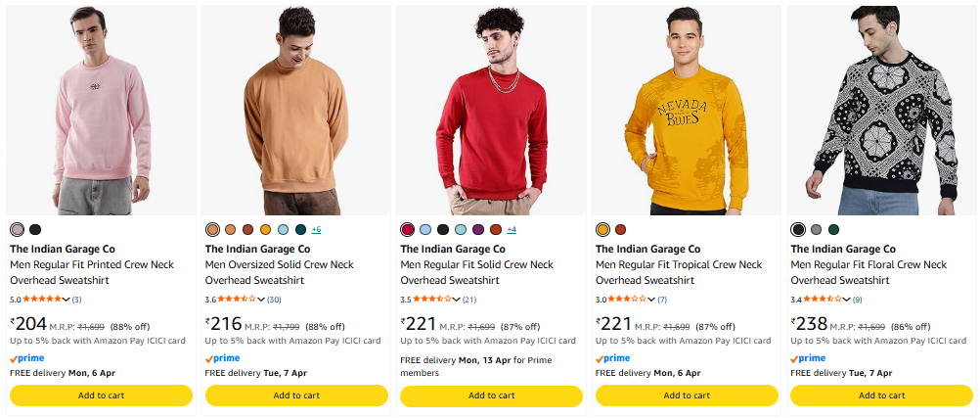The height and width of the screenshot is (418, 980).
Task: Click the 3.0 star rating icons
Action: [628, 299]
